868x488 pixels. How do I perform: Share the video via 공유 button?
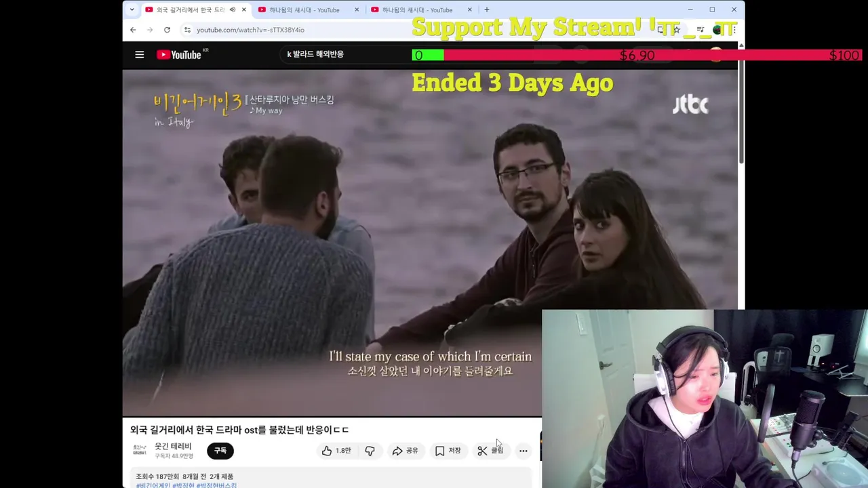click(406, 451)
